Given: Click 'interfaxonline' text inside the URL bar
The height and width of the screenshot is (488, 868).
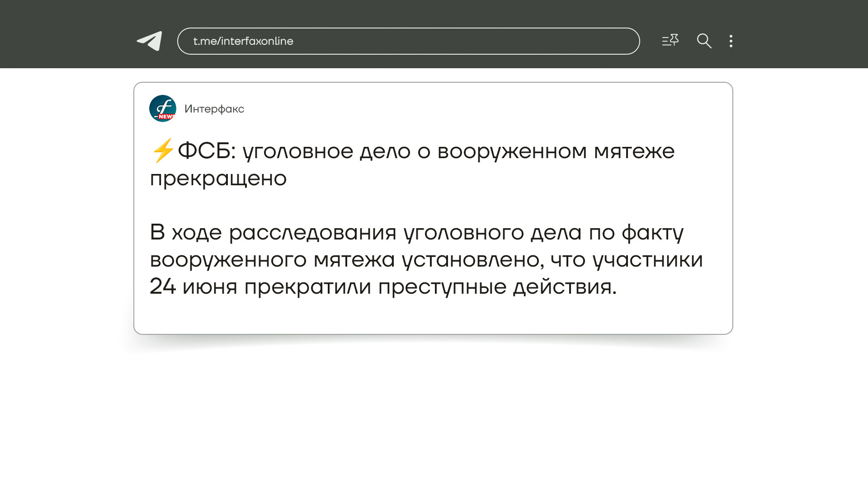Looking at the screenshot, I should (257, 41).
